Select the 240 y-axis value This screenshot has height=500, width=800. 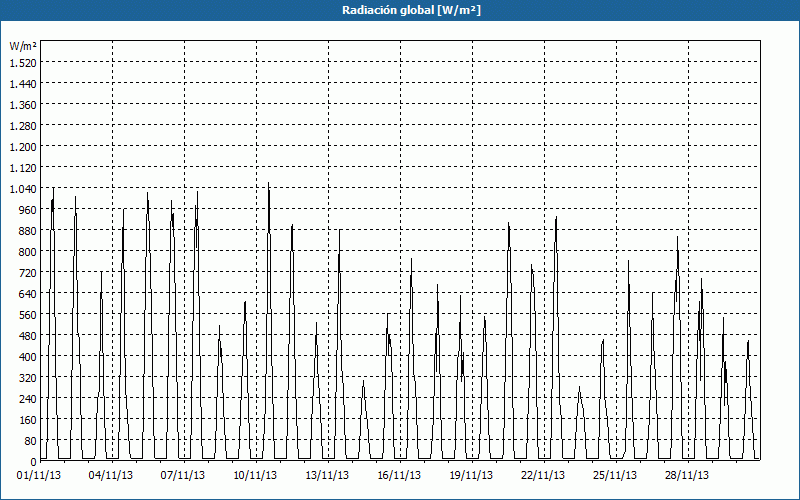(x=28, y=399)
